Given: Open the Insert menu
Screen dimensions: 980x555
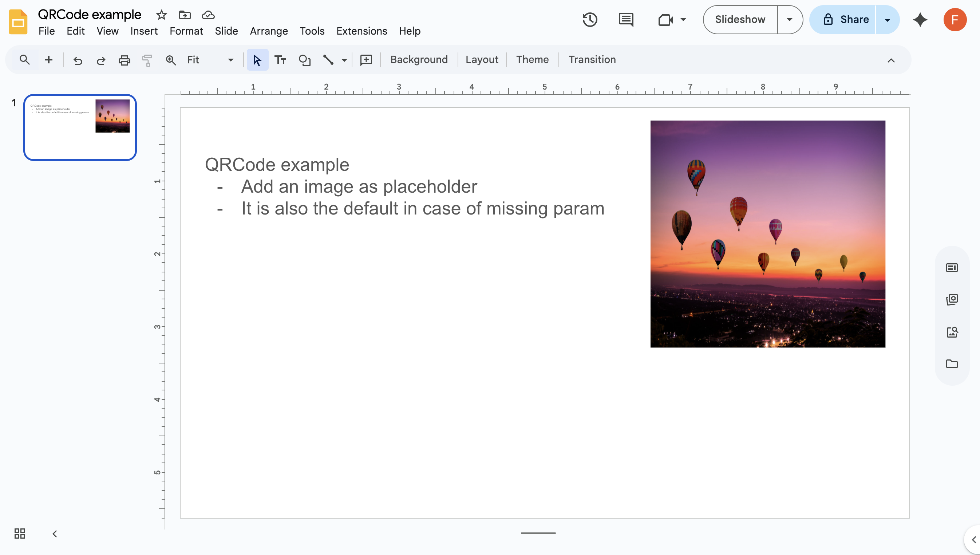Looking at the screenshot, I should pos(144,31).
